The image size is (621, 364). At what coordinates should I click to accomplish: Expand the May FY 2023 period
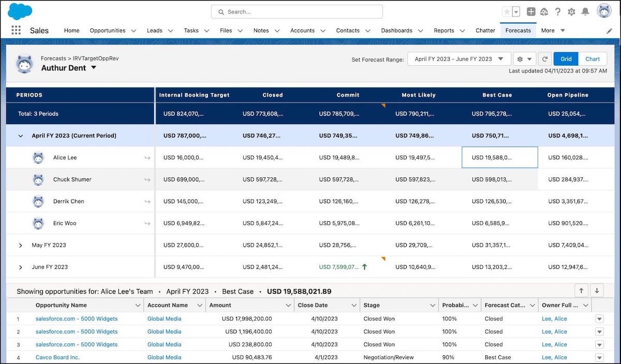21,246
